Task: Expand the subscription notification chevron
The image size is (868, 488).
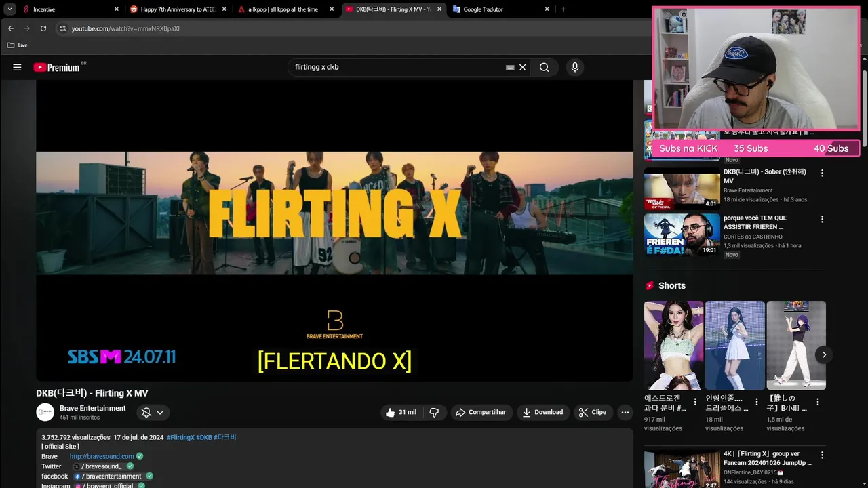Action: pos(160,412)
